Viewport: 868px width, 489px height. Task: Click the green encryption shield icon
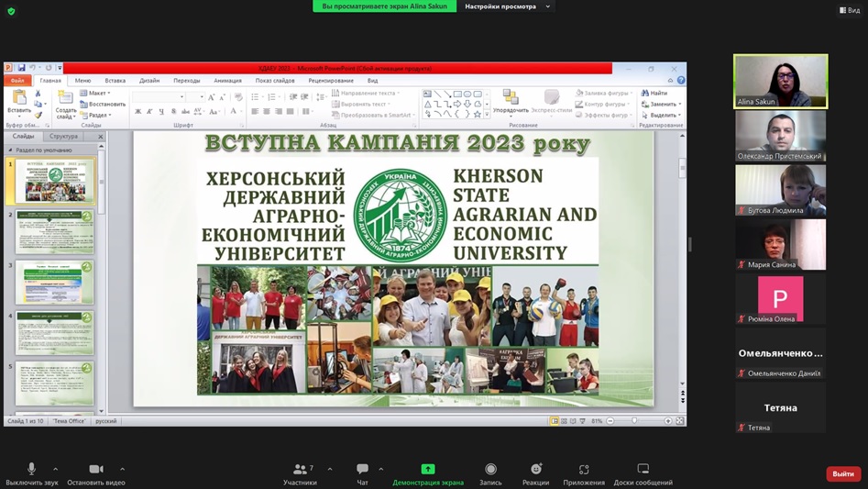click(x=11, y=11)
